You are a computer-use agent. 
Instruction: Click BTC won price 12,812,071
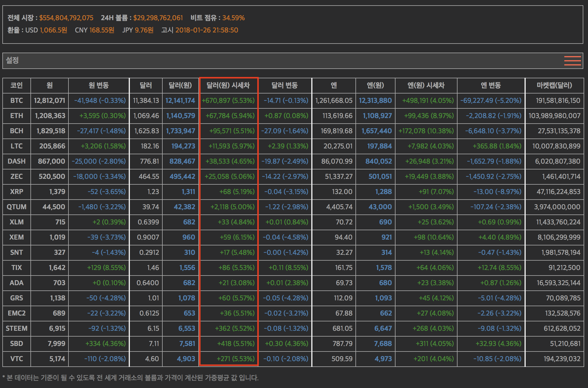pyautogui.click(x=49, y=101)
